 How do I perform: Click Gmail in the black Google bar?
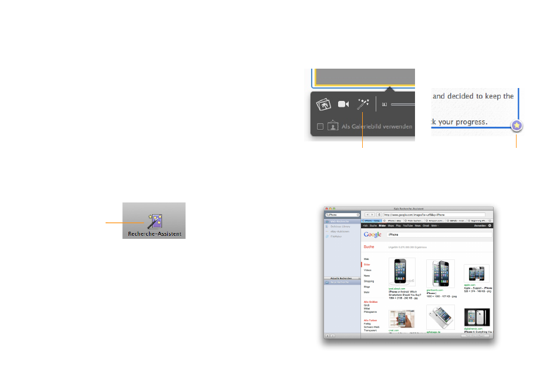click(426, 226)
